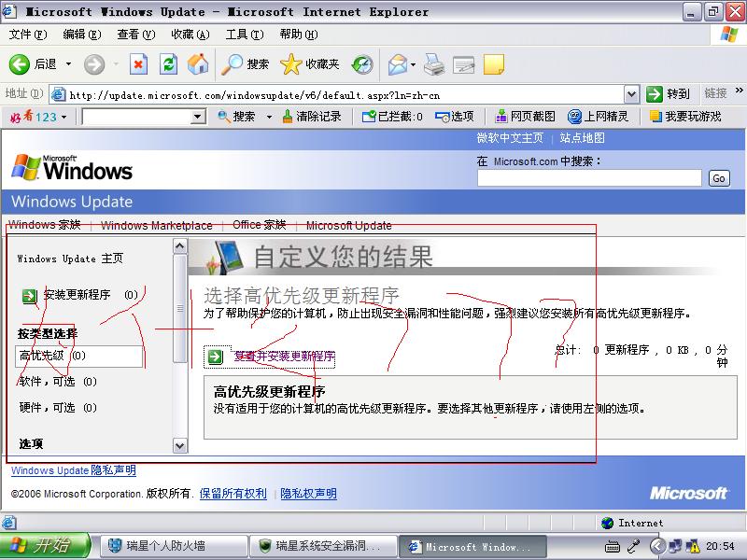Go to the Home page icon

(x=198, y=63)
